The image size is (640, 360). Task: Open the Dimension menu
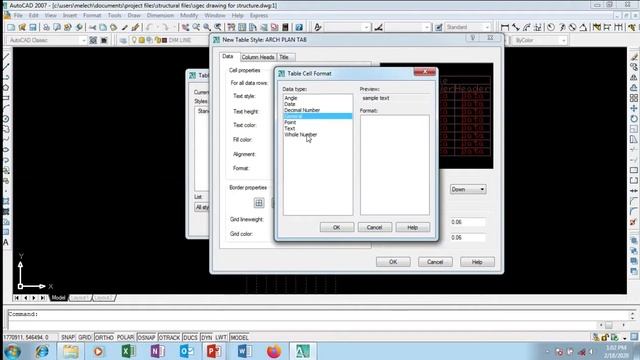click(160, 16)
